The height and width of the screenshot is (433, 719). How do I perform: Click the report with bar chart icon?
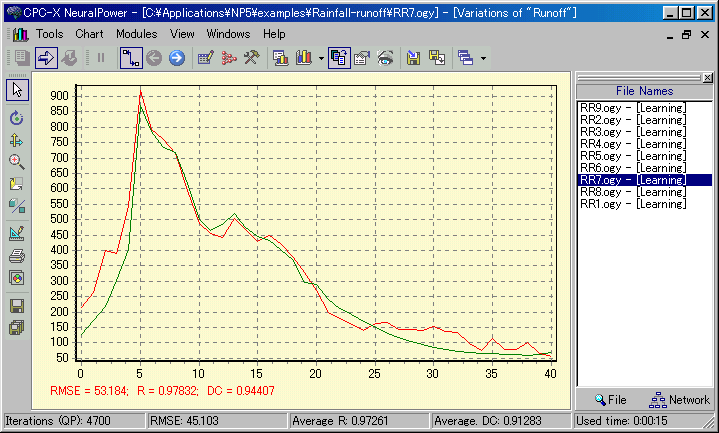click(280, 58)
